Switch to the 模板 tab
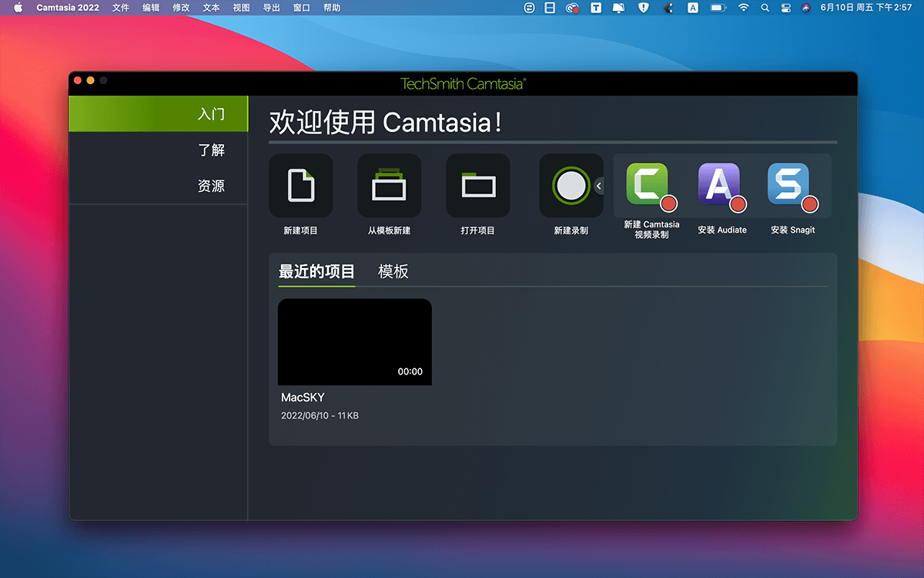Image resolution: width=924 pixels, height=578 pixels. [393, 271]
